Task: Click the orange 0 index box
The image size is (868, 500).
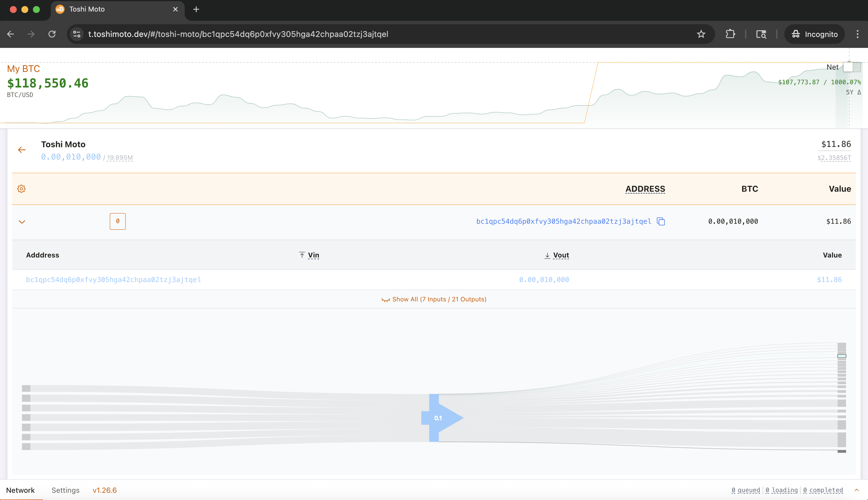Action: [117, 221]
